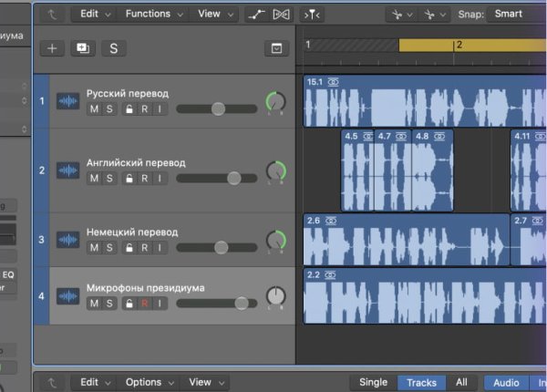
Task: Open the left-click tool pointer dropdown
Action: pos(401,15)
